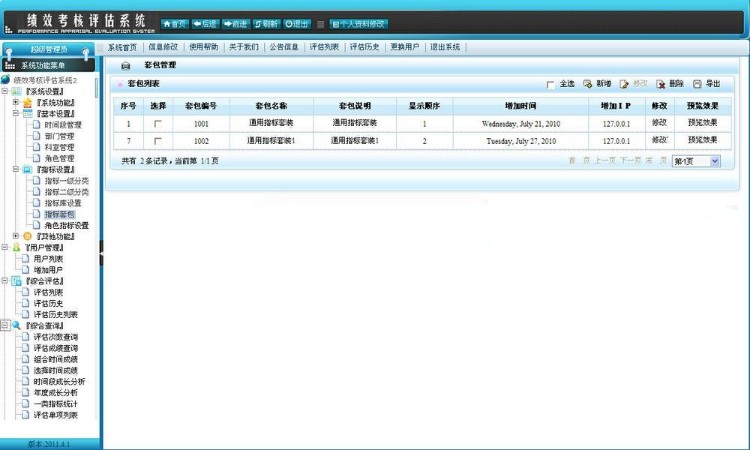This screenshot has height=450, width=750.
Task: Click the 删除 delete icon with red X
Action: (661, 84)
